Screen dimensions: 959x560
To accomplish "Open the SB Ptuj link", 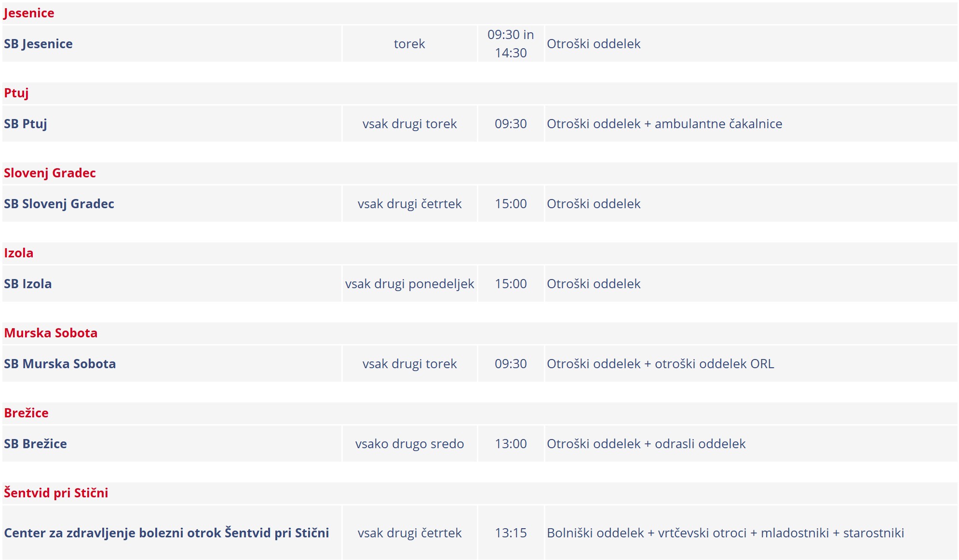I will [26, 124].
